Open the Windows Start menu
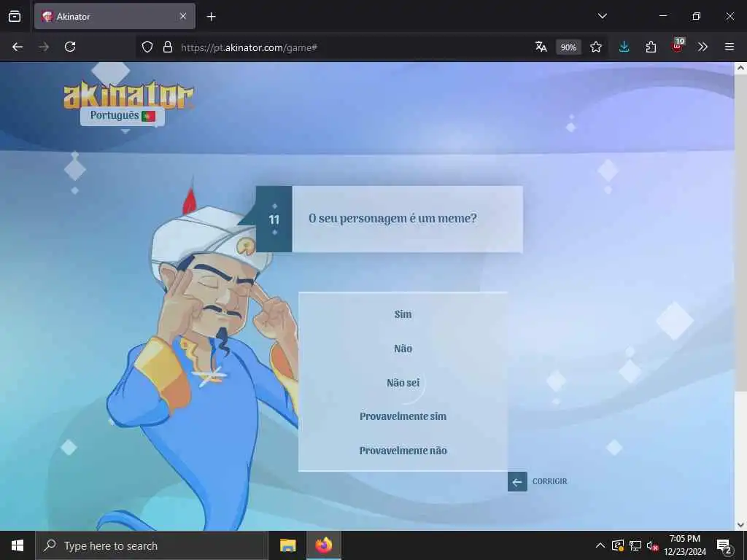Image resolution: width=747 pixels, height=560 pixels. tap(18, 545)
